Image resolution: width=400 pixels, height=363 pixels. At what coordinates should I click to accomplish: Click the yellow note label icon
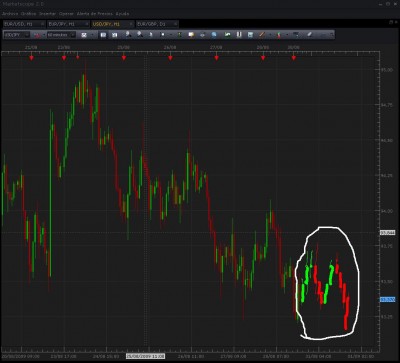191,34
